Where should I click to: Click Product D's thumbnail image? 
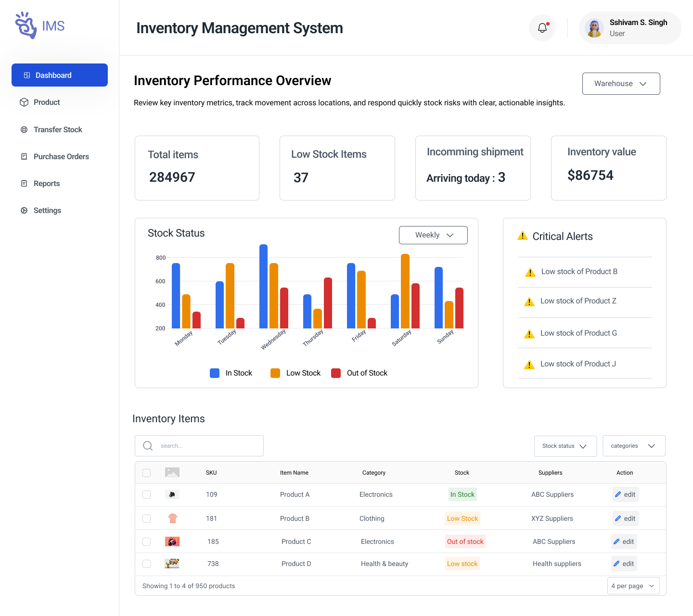pyautogui.click(x=172, y=564)
